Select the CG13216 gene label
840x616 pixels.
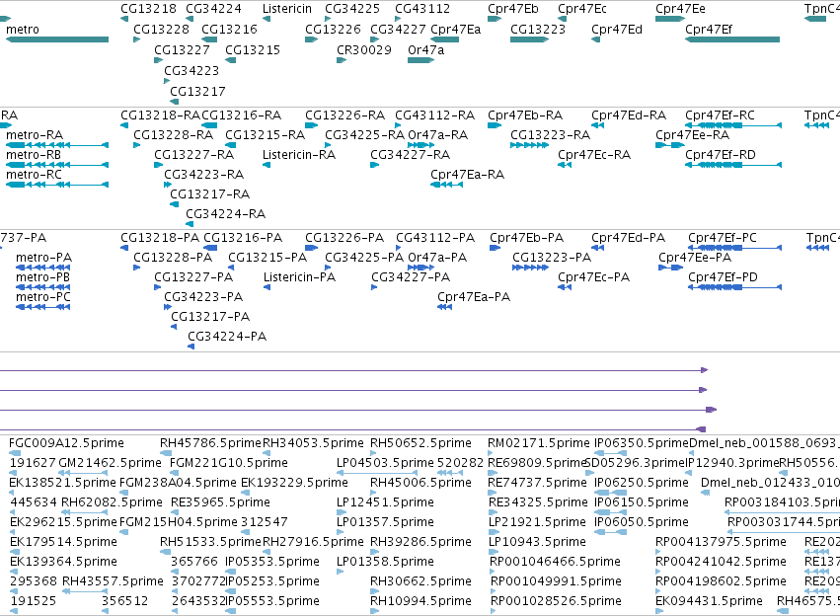229,30
